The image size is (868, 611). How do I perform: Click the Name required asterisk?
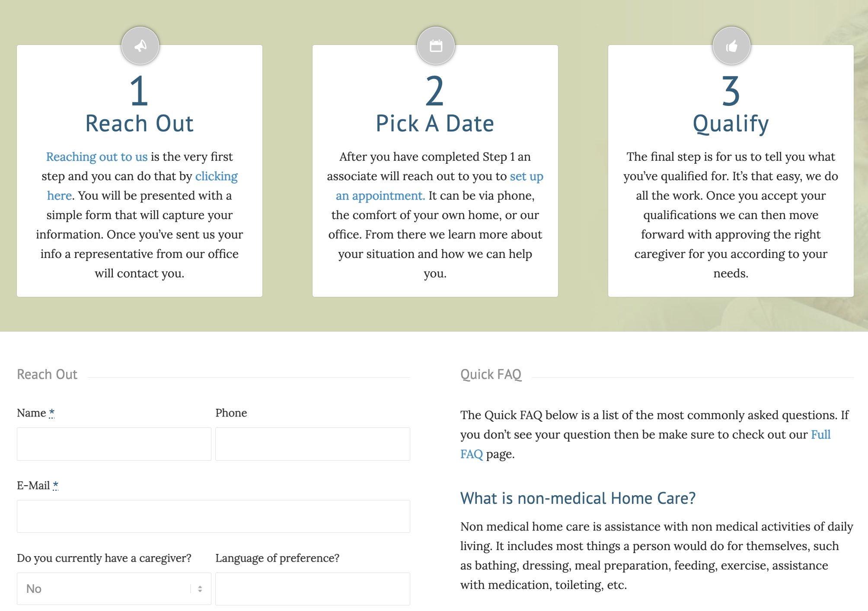[x=52, y=413]
